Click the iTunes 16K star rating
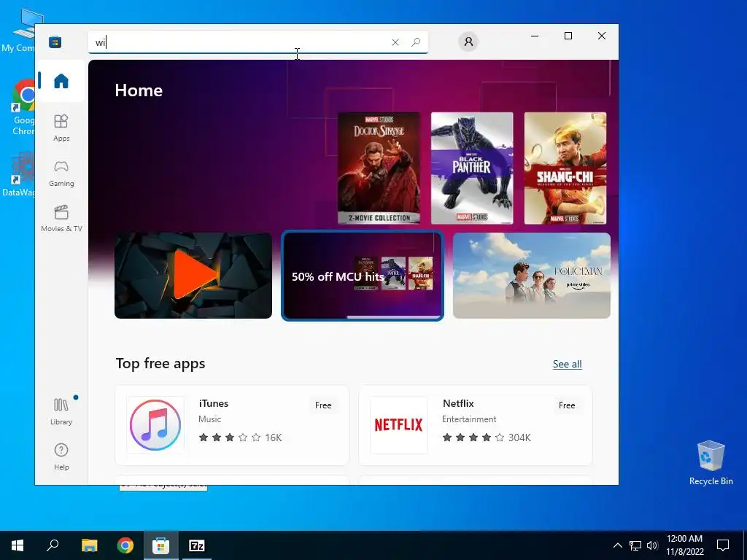This screenshot has width=747, height=560. 240,437
